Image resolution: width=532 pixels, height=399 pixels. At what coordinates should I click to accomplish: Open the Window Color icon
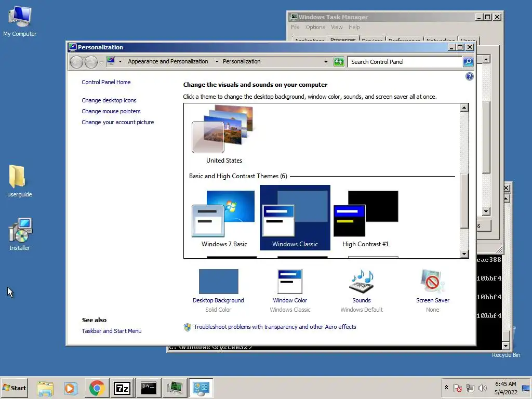pyautogui.click(x=290, y=282)
